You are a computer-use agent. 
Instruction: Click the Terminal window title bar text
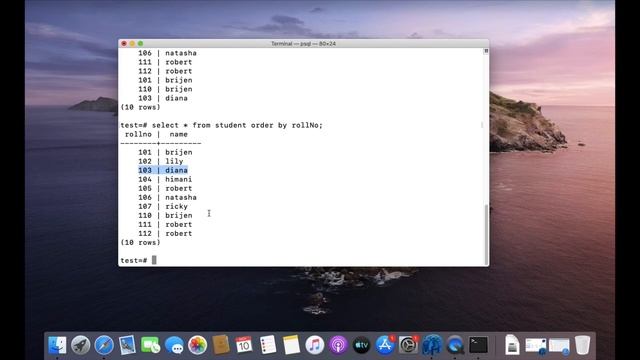[x=304, y=43]
